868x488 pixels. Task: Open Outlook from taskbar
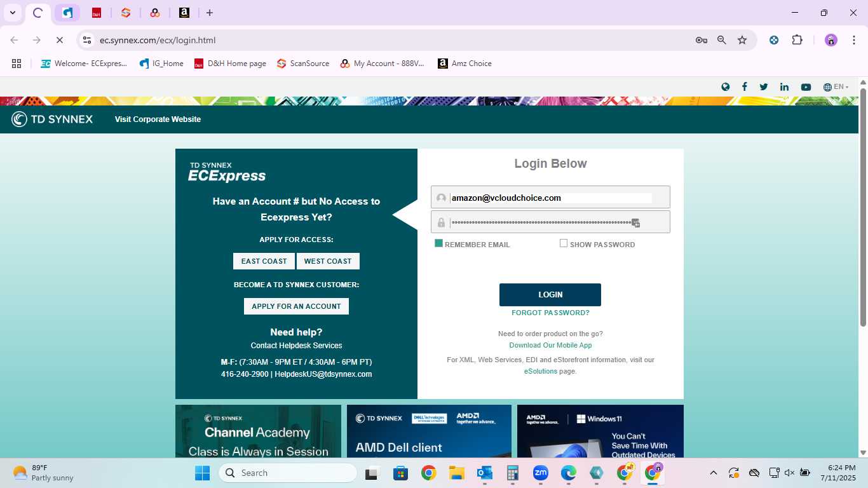click(x=485, y=473)
